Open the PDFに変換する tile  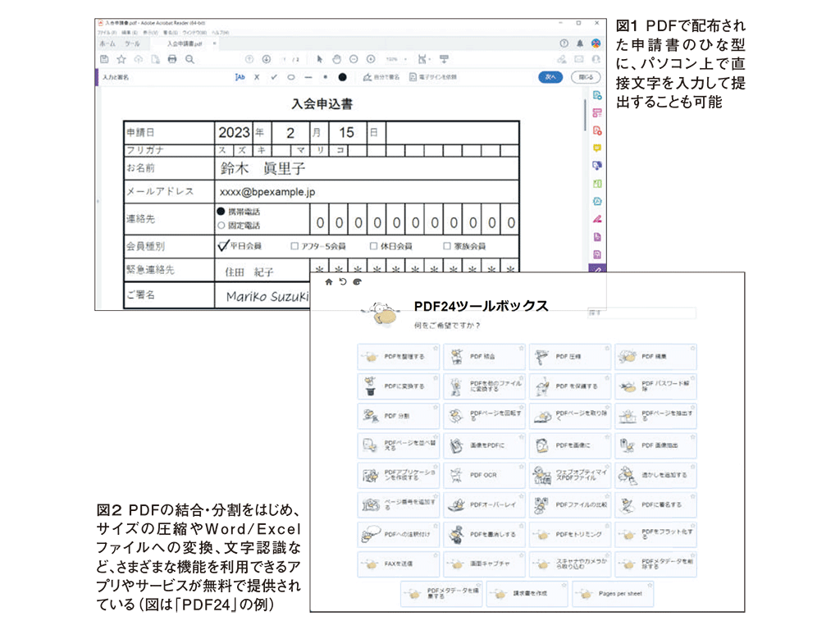pos(399,386)
